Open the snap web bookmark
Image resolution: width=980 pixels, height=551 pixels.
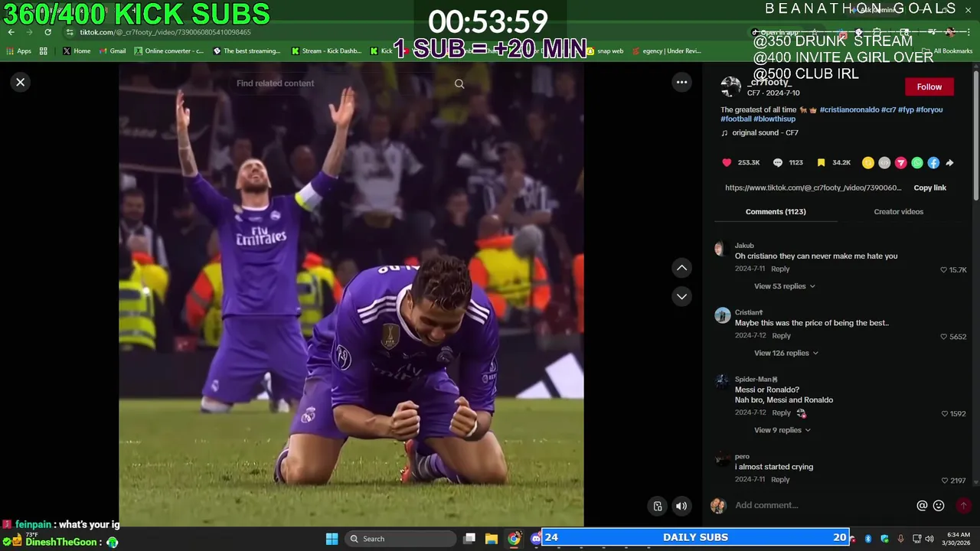point(605,51)
